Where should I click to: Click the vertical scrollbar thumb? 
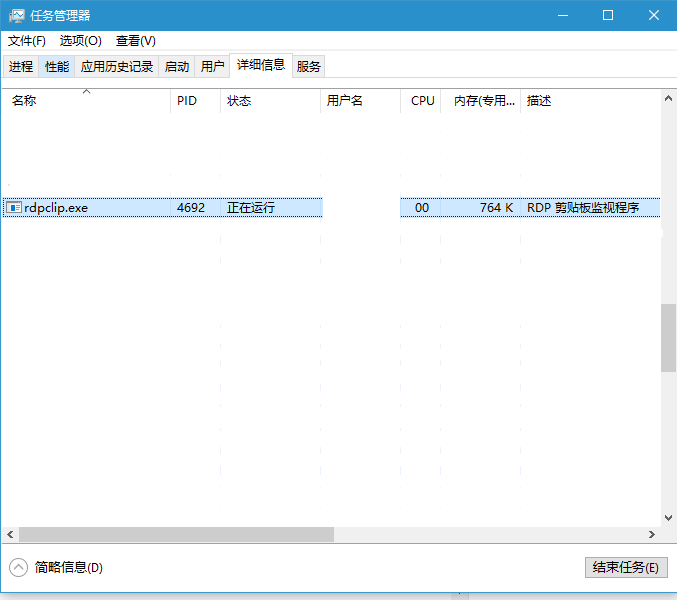[x=668, y=338]
